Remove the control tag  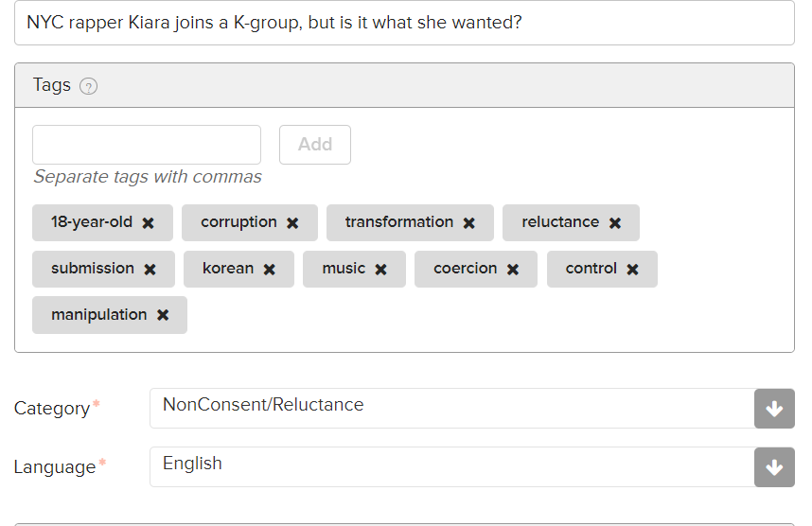[x=633, y=270]
